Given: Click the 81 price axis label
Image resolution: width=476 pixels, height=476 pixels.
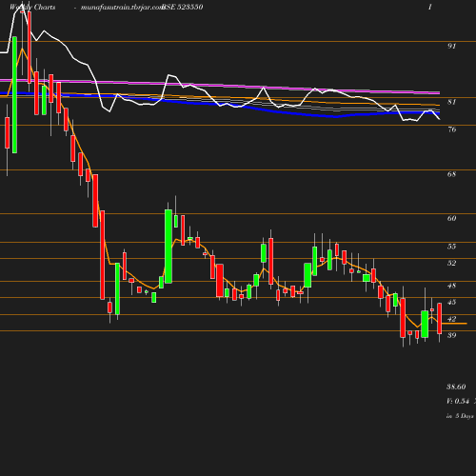Looking at the screenshot, I should tap(451, 102).
